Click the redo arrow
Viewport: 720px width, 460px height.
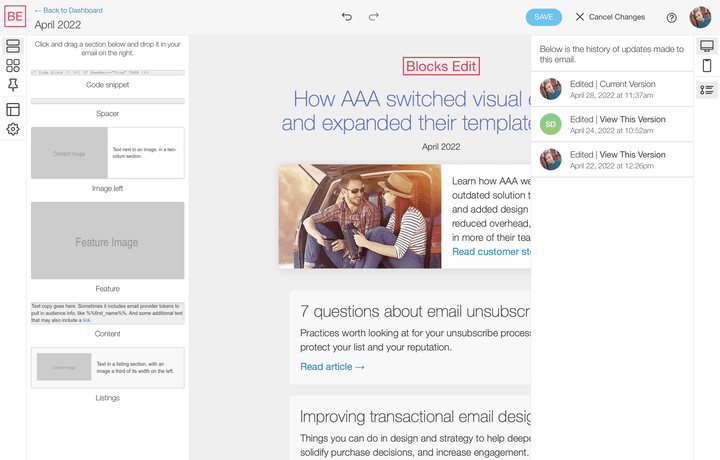(374, 17)
